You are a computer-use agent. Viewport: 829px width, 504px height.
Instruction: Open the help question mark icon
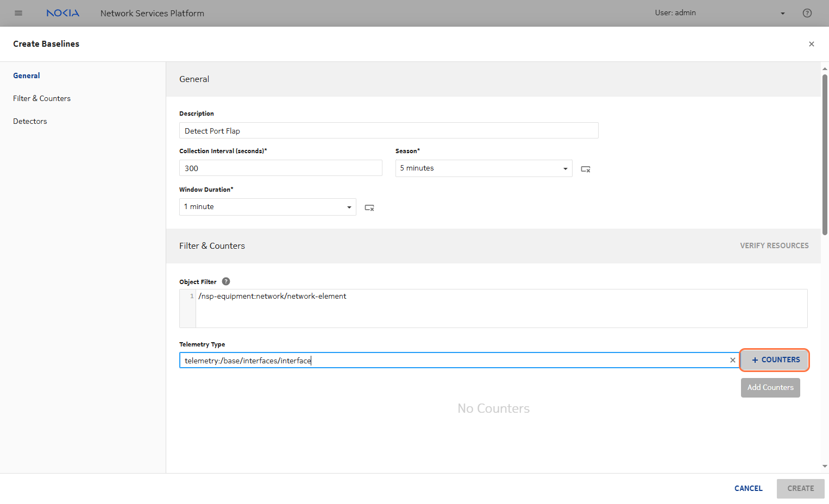(807, 13)
